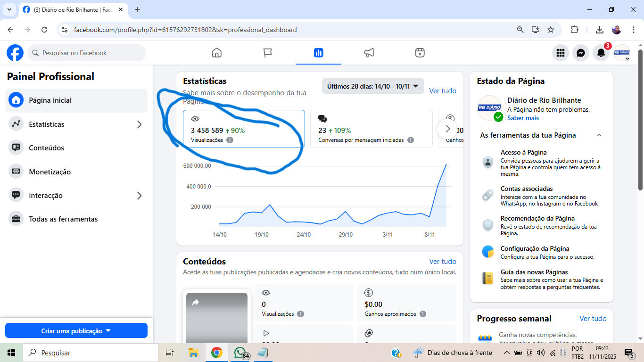Viewport: 644px width, 362px height.
Task: Open notifications bell icon
Action: [601, 53]
